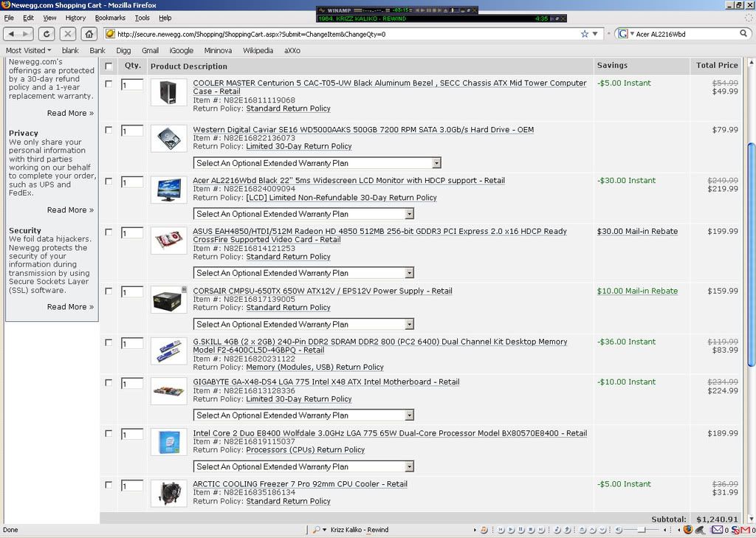Mute sound with the status bar speaker icon
Viewport: 756px width, 538px height.
click(619, 531)
